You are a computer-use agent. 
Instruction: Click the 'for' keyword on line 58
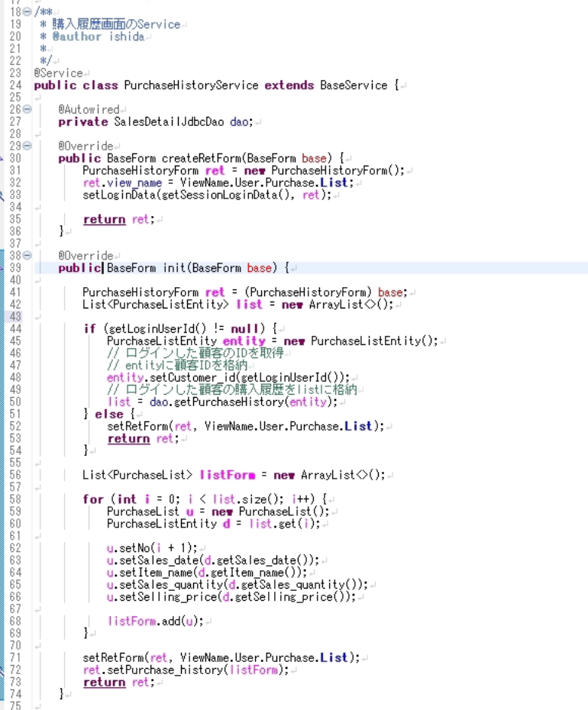pyautogui.click(x=93, y=499)
